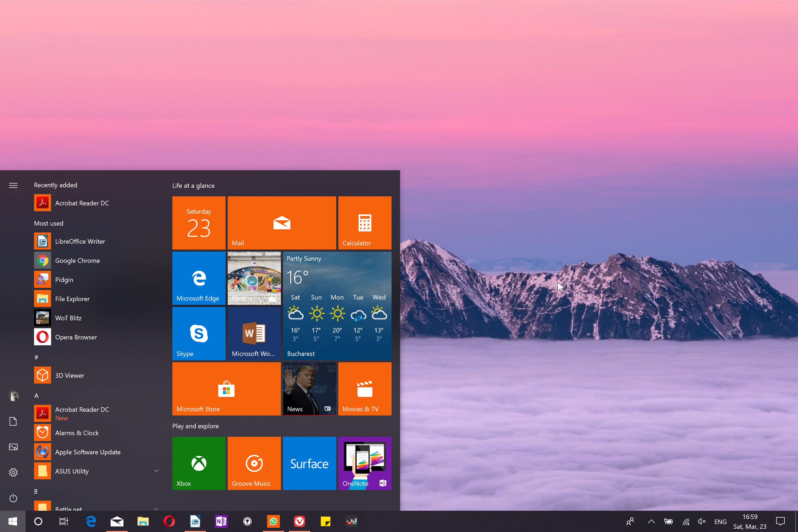The width and height of the screenshot is (798, 532).
Task: Launch the Microsoft Edge tile
Action: (x=199, y=278)
